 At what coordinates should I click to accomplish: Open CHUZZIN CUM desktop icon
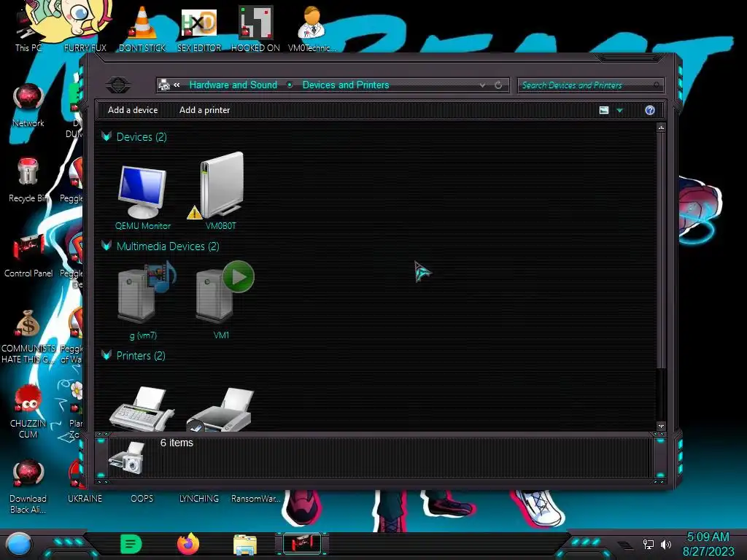pos(28,411)
